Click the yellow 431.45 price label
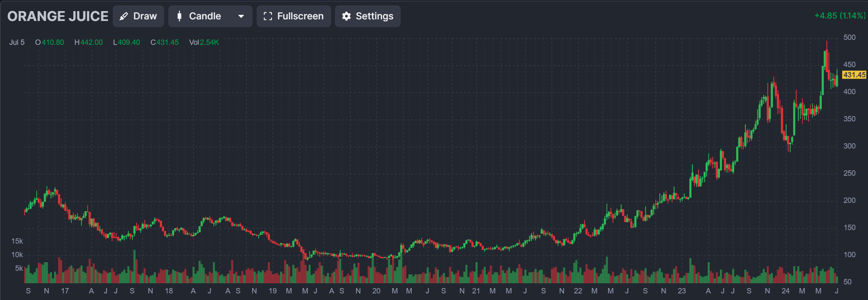 point(854,75)
